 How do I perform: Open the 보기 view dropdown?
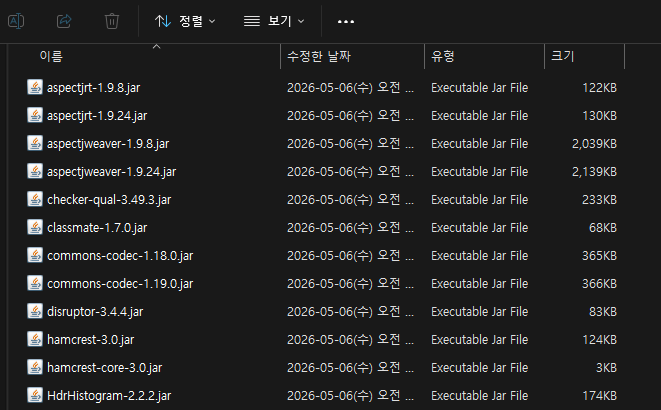(x=274, y=21)
